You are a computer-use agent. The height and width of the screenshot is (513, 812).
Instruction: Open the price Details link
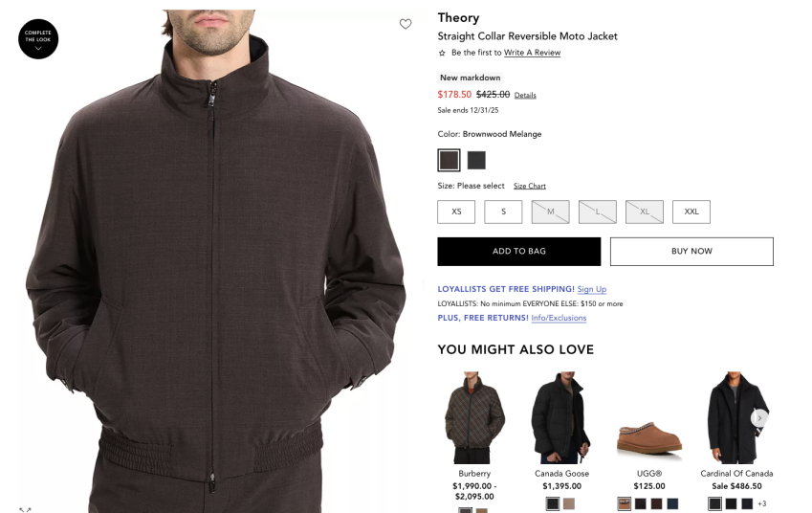click(x=525, y=96)
